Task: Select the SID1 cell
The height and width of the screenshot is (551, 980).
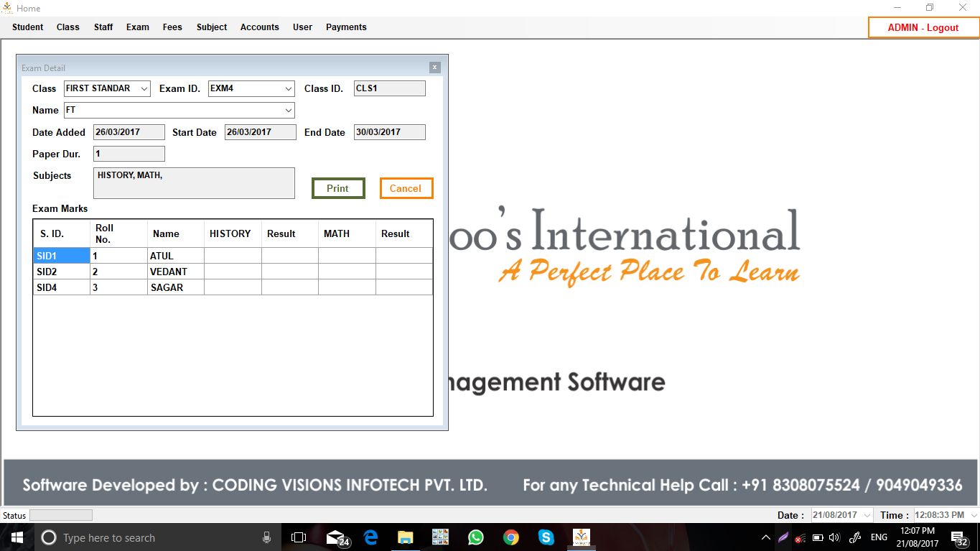Action: 62,256
